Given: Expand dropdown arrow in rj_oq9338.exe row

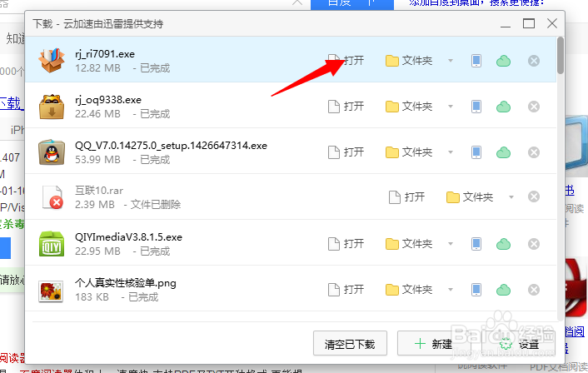Looking at the screenshot, I should [x=451, y=107].
